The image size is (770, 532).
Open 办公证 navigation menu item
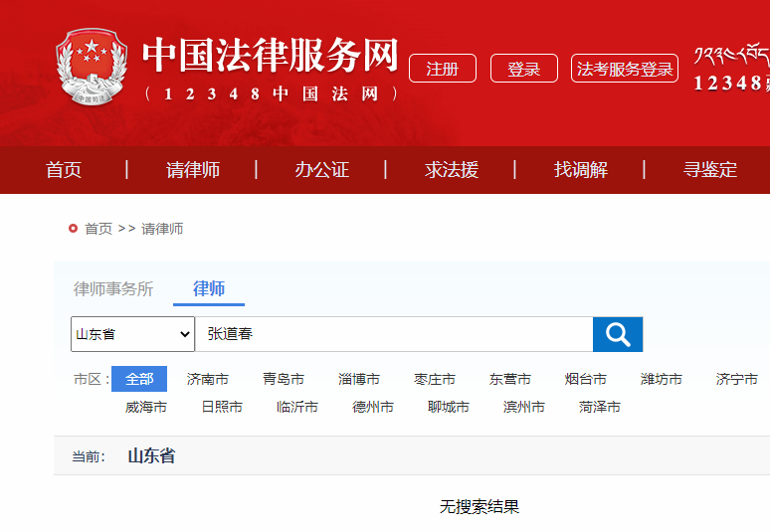(321, 170)
